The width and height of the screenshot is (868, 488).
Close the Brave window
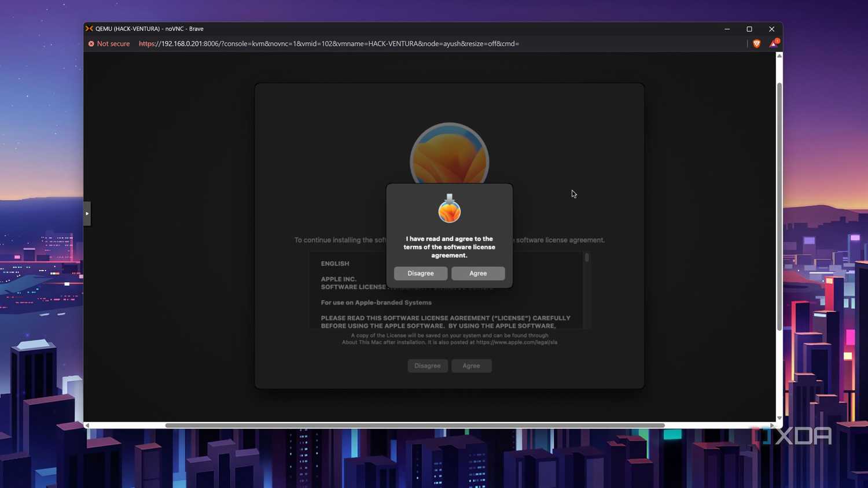point(771,29)
